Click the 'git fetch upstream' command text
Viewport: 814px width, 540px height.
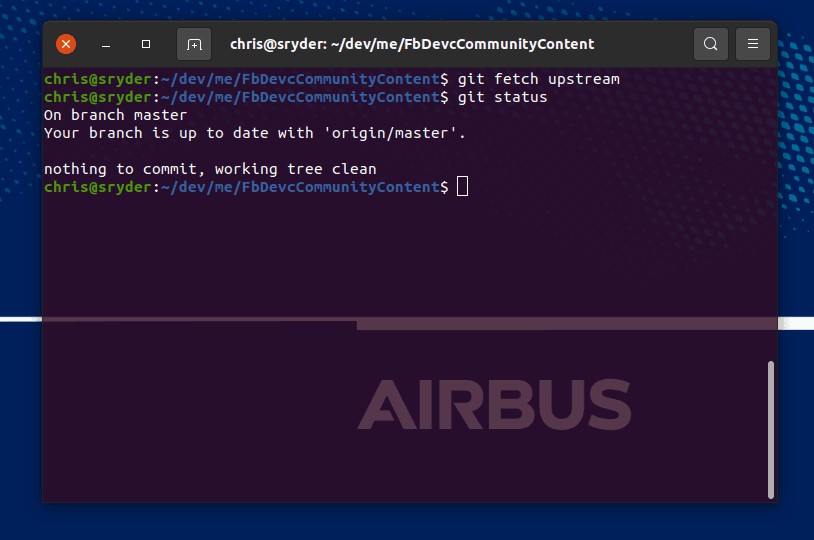pyautogui.click(x=538, y=79)
